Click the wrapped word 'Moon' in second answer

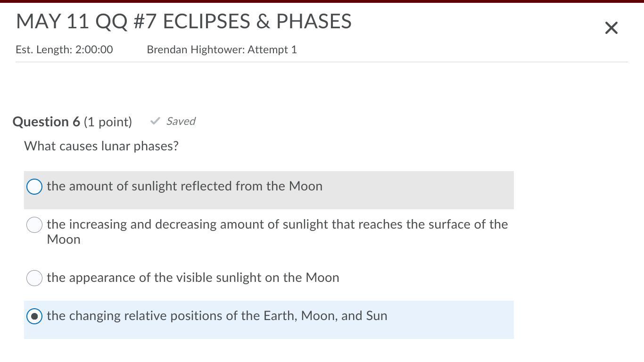point(64,239)
